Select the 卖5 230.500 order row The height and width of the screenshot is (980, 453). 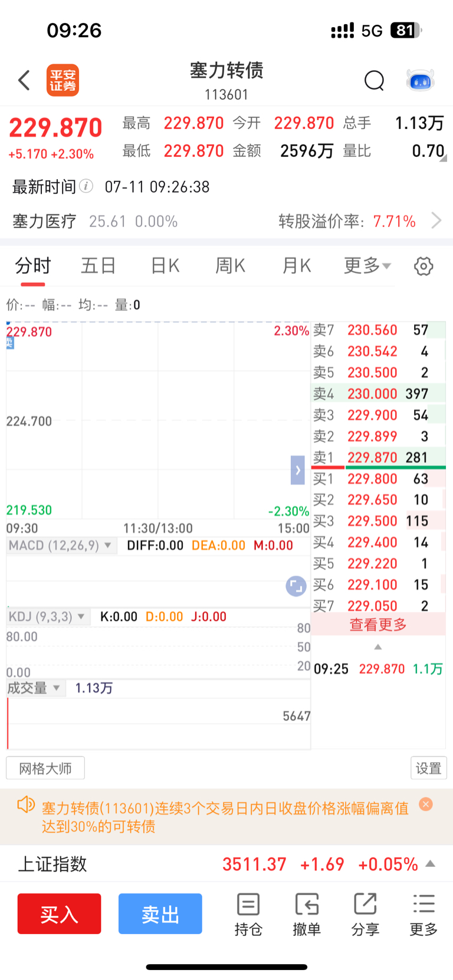(x=378, y=372)
